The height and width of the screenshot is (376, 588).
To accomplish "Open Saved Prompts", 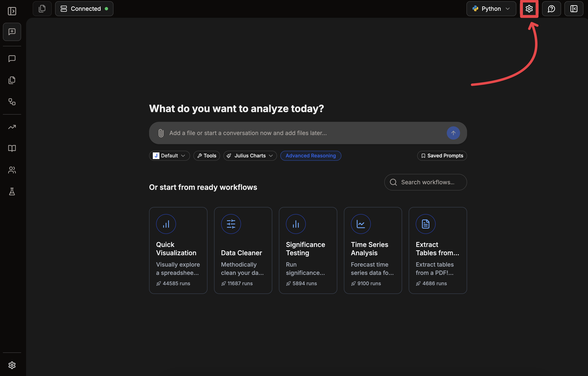I will click(x=442, y=156).
